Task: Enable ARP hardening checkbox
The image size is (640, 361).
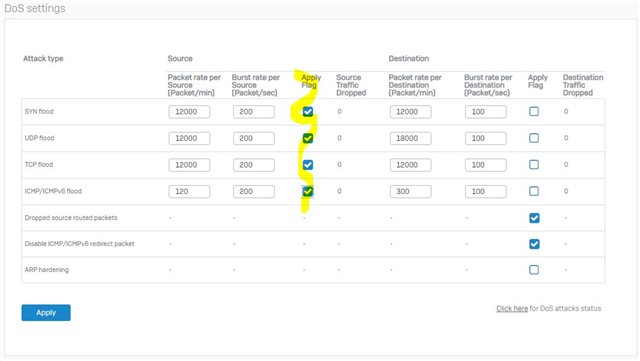Action: pyautogui.click(x=534, y=270)
